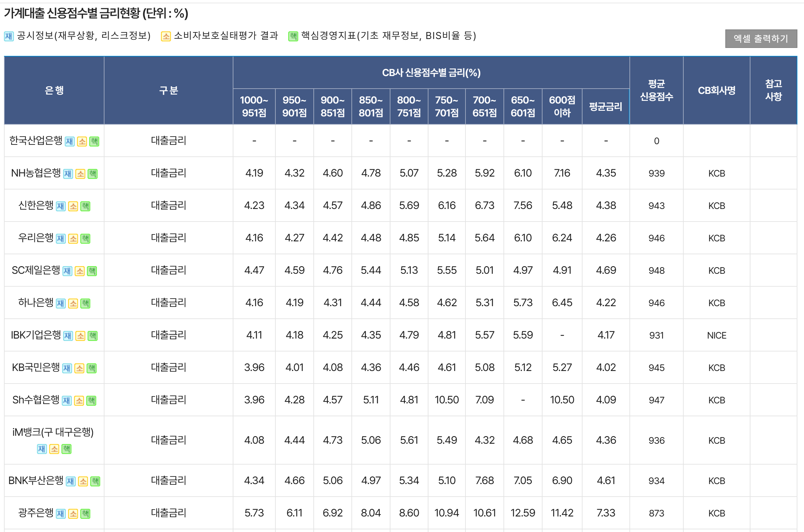Click BNK부산은행 orange 소 icon

pyautogui.click(x=83, y=481)
